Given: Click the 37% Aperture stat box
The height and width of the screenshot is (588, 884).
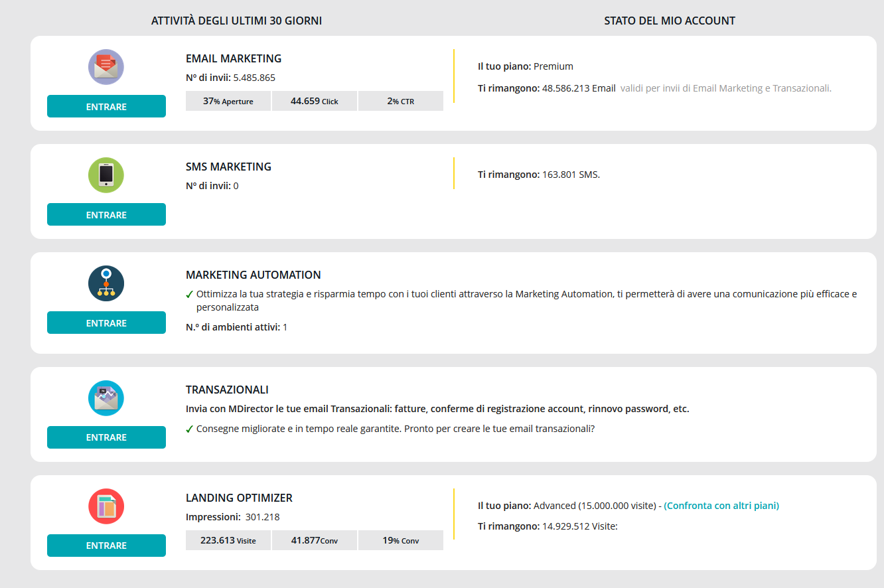Looking at the screenshot, I should coord(228,101).
